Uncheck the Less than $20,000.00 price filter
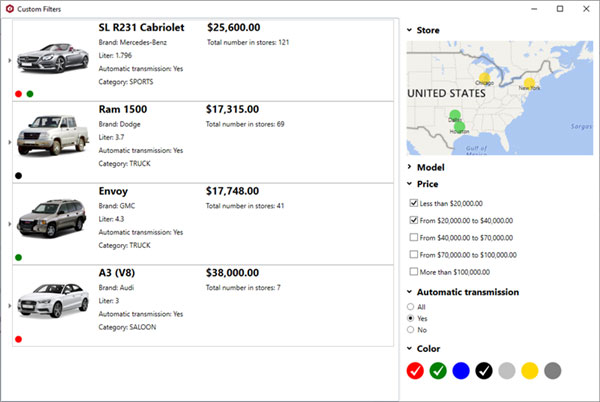Viewport: 600px width, 402px height. [414, 203]
